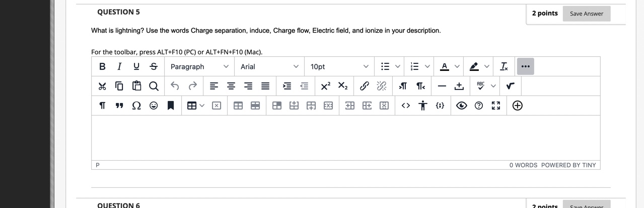Screen dimensions: 644x208
Task: Set left-to-right text direction
Action: 403,86
